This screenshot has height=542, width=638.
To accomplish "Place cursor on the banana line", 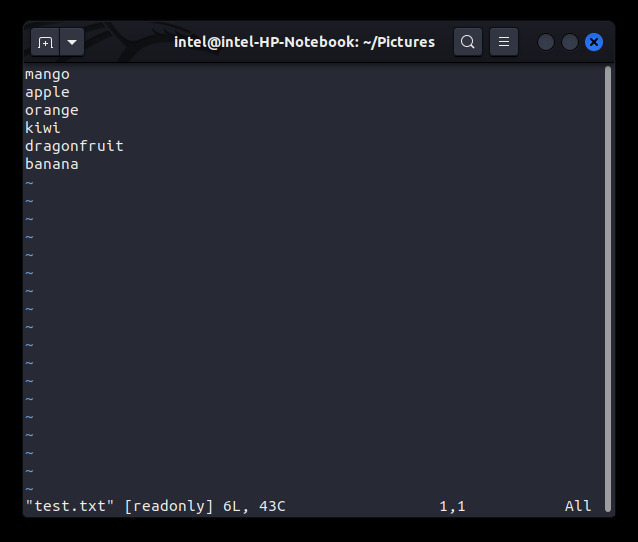I will pos(52,164).
